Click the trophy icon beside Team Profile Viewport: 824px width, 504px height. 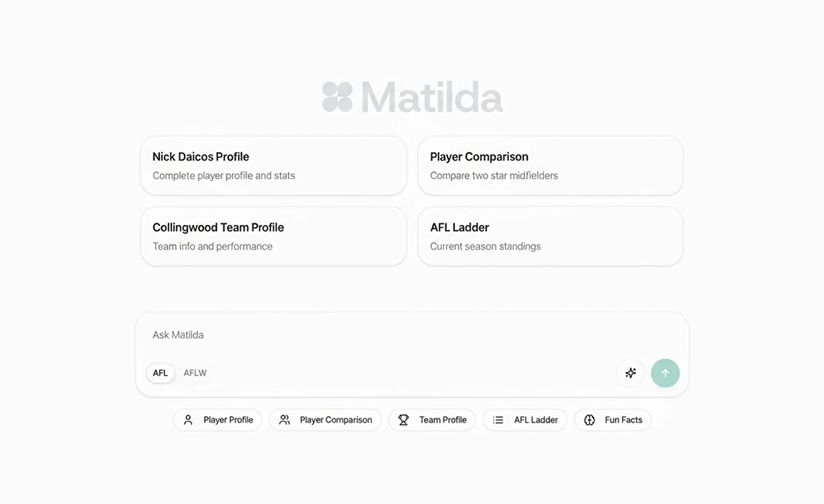(404, 420)
